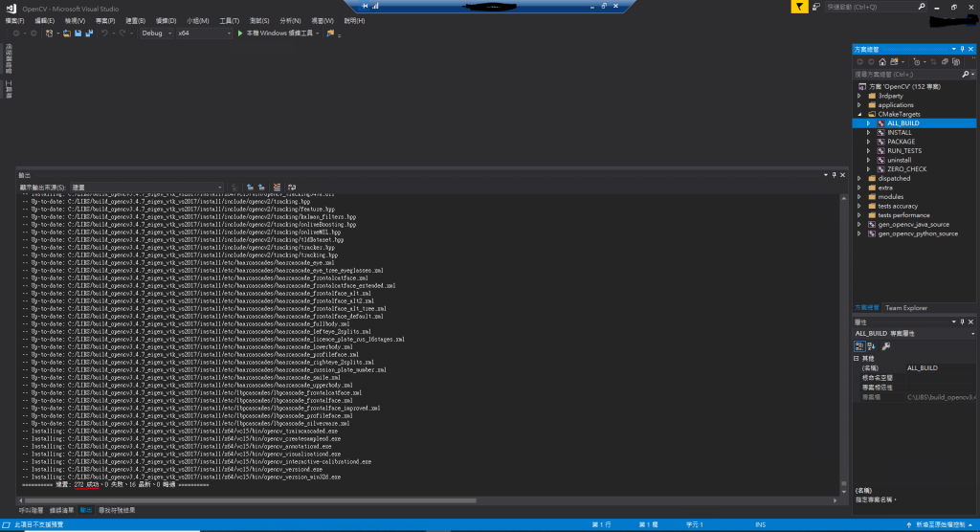Expand the modules folder node
980x532 pixels.
[x=859, y=197]
